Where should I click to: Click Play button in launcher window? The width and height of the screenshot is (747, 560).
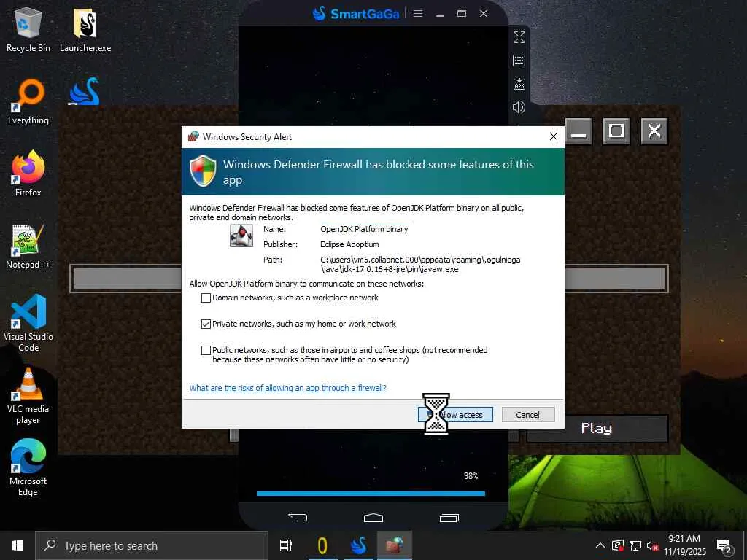click(x=597, y=429)
